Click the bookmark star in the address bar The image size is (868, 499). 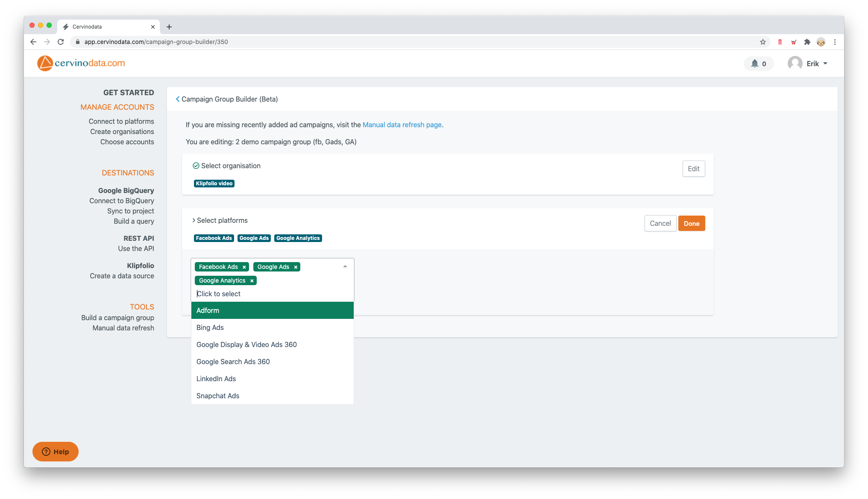click(763, 42)
